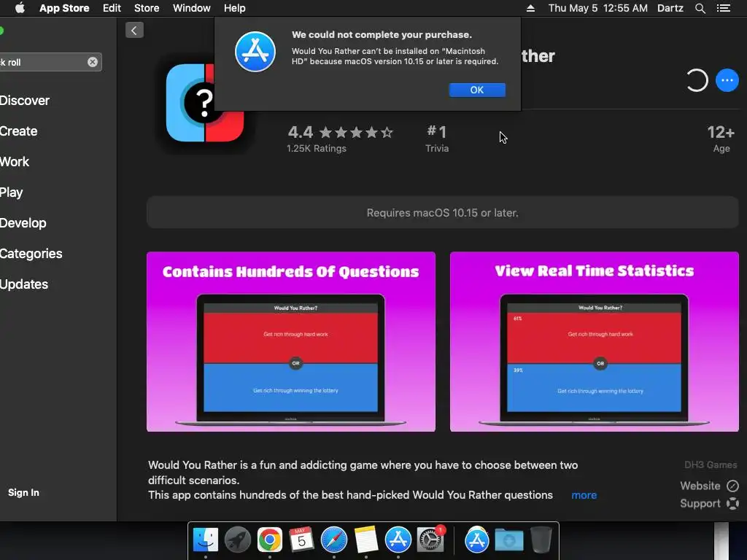Open the Create sidebar section
This screenshot has height=560, width=747.
(x=18, y=131)
